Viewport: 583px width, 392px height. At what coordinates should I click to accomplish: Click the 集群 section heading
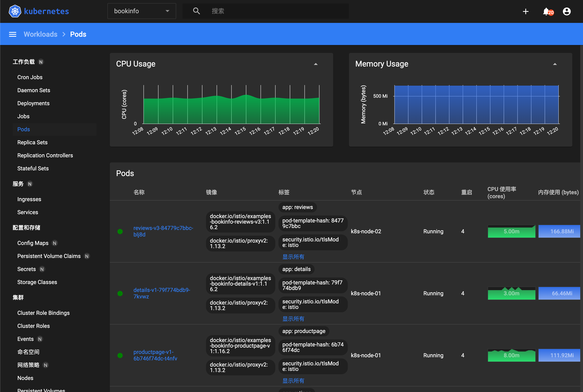18,297
